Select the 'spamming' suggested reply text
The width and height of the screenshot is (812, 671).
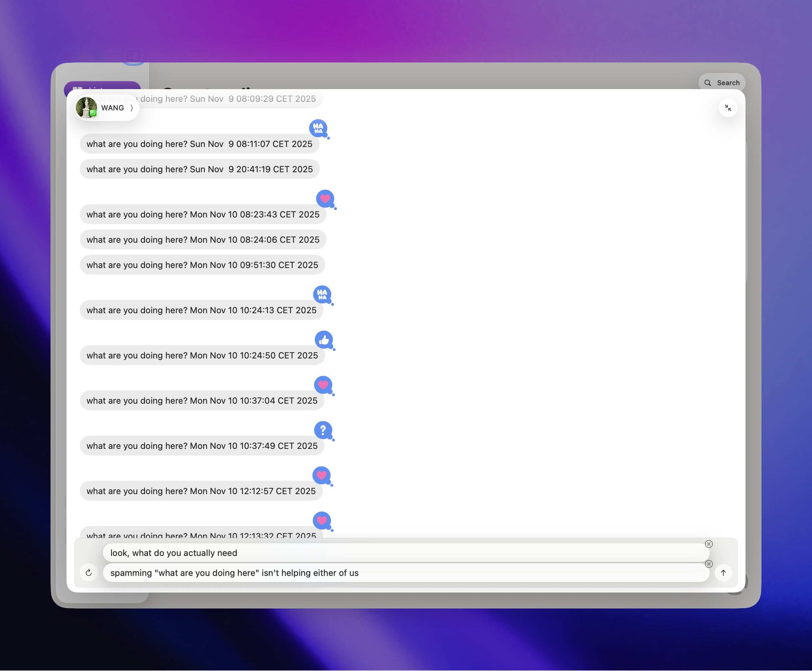(x=405, y=573)
